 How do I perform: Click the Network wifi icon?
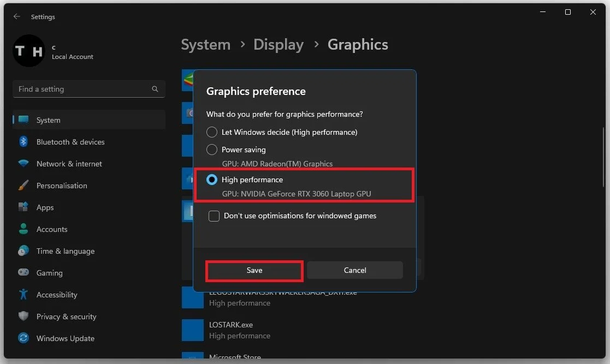[23, 163]
